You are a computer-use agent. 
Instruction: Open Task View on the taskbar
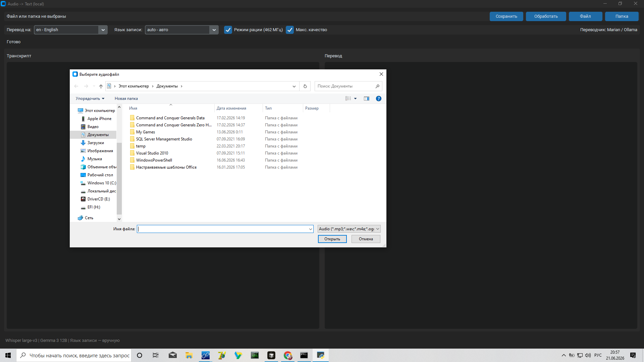pyautogui.click(x=156, y=355)
